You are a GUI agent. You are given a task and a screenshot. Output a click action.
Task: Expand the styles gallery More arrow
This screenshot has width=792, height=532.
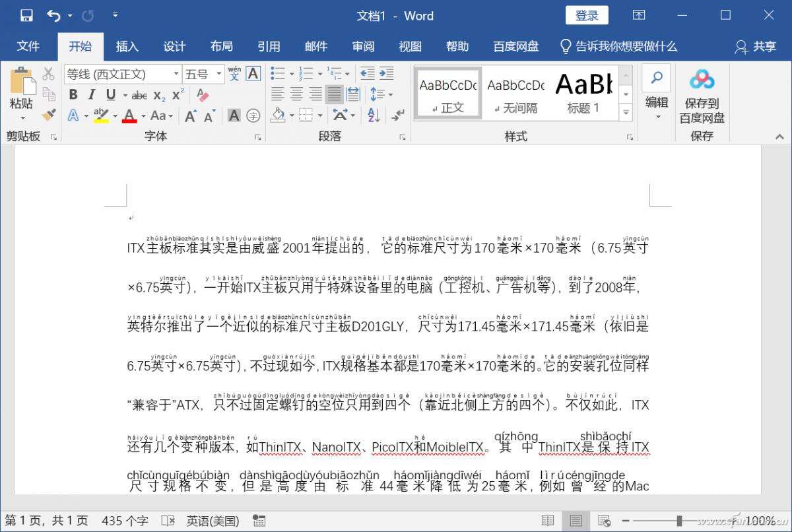pyautogui.click(x=626, y=112)
